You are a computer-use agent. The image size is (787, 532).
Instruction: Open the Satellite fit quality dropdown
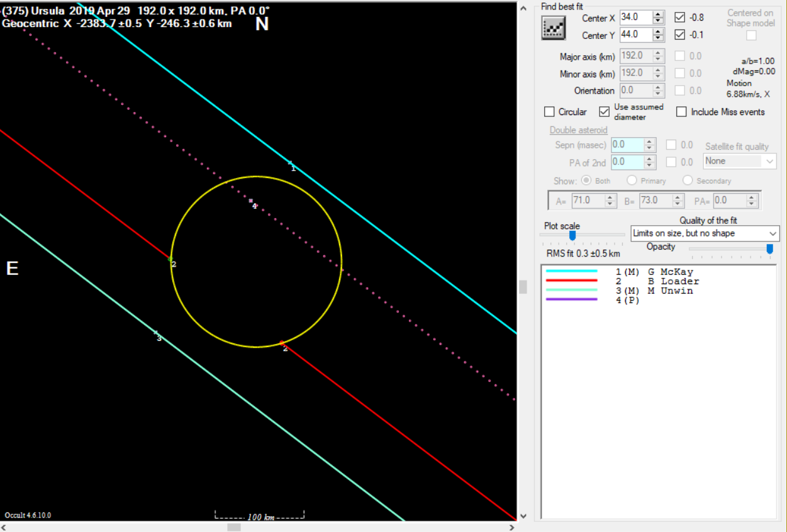(740, 162)
